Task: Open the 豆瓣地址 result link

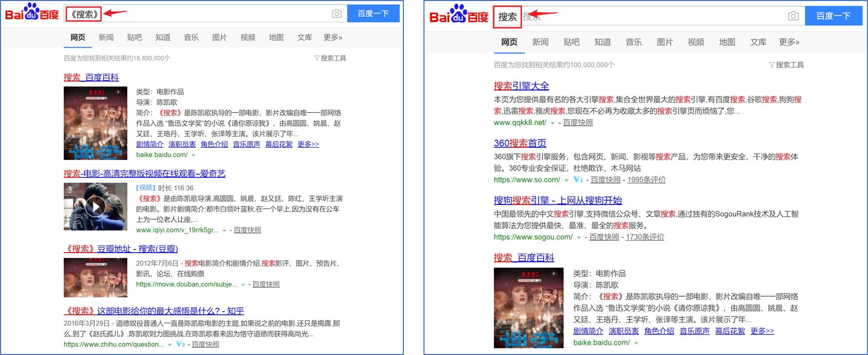Action: point(121,248)
